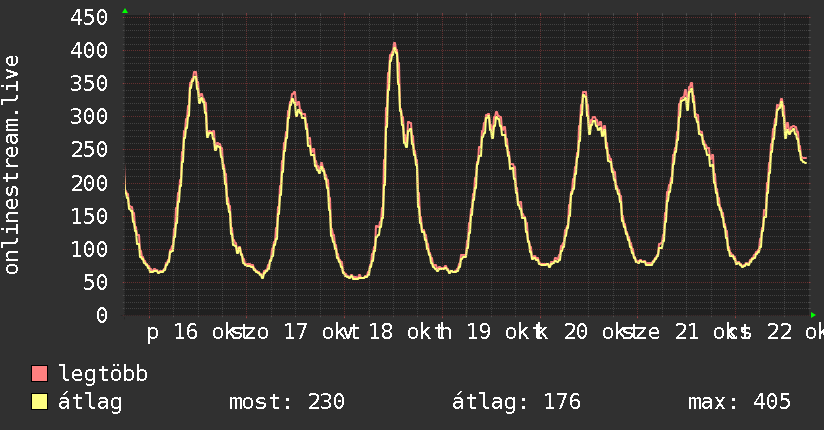Click the green arrow ending the x-axis
This screenshot has width=824, height=430.
pyautogui.click(x=813, y=315)
